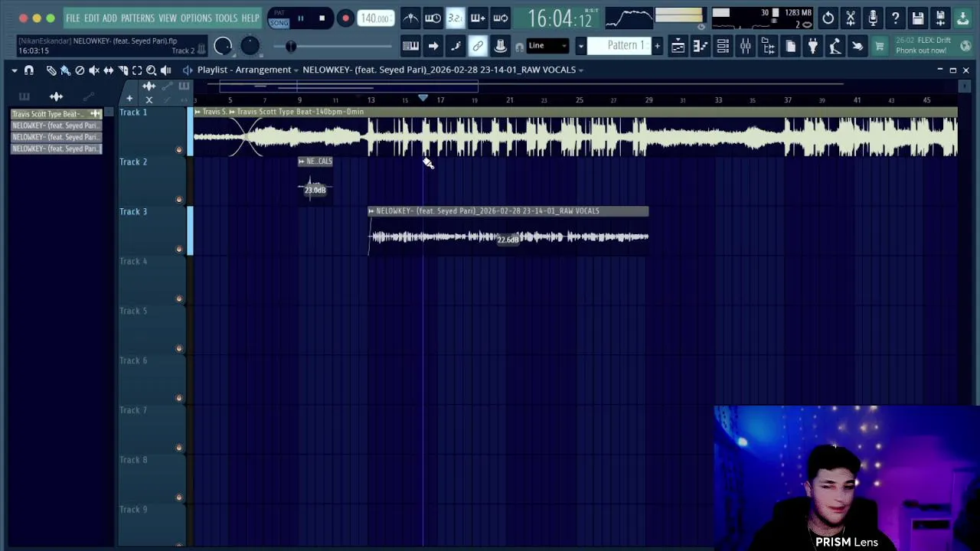This screenshot has width=980, height=551.
Task: Open the VIEW menu
Action: [x=168, y=18]
